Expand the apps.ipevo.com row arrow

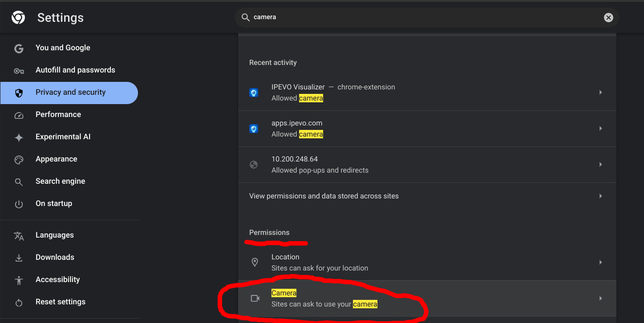click(x=600, y=129)
